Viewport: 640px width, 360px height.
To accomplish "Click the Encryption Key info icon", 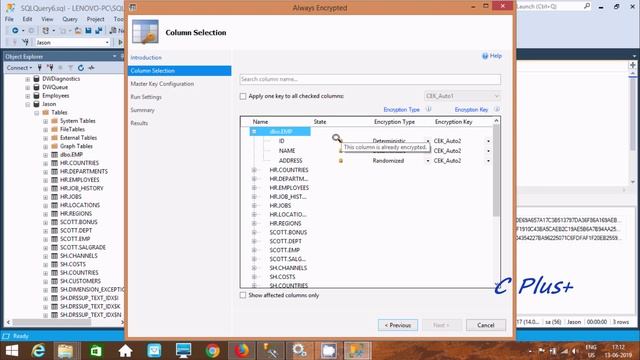I will pyautogui.click(x=497, y=109).
